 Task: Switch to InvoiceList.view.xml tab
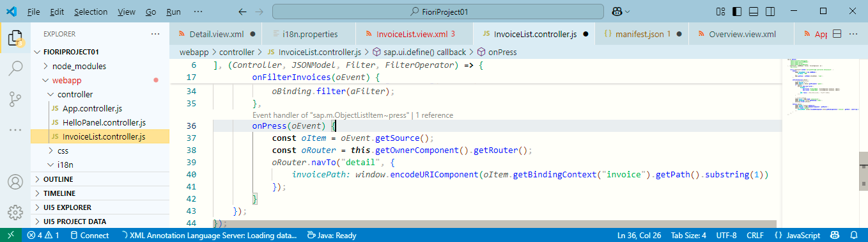click(414, 34)
